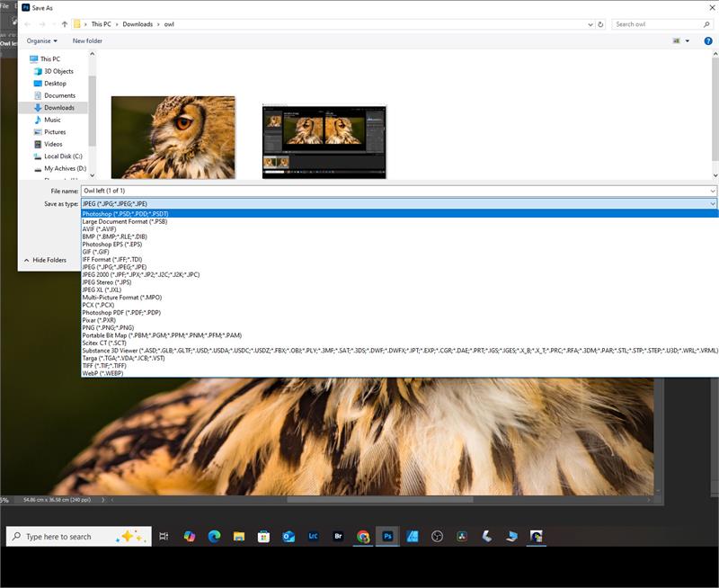Open the view options dropdown arrow
Viewport: 719px width, 588px height.
tap(688, 40)
